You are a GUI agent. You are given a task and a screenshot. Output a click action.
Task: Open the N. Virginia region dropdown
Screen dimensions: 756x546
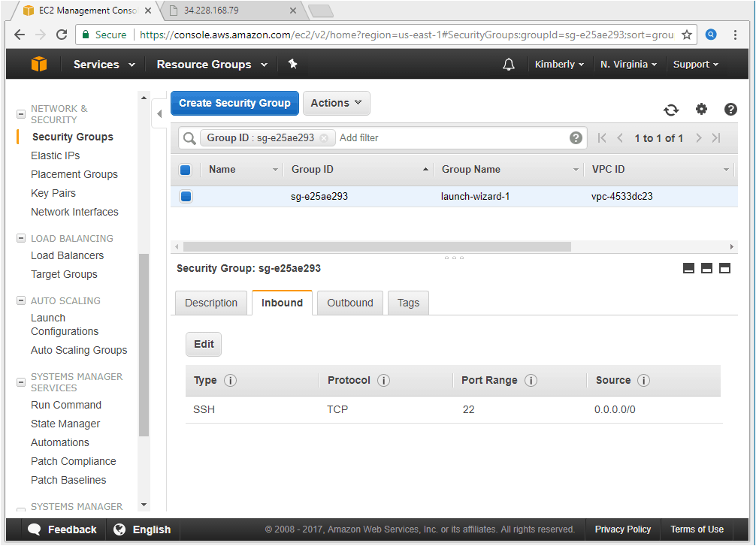pyautogui.click(x=629, y=65)
